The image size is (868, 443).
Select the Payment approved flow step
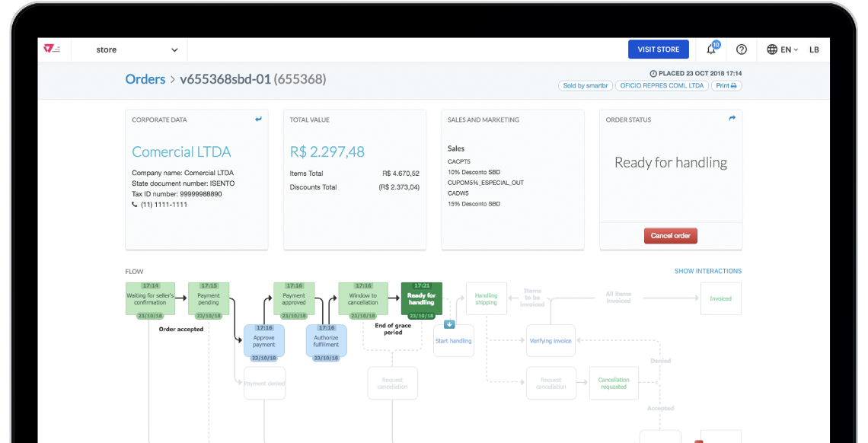pyautogui.click(x=294, y=298)
